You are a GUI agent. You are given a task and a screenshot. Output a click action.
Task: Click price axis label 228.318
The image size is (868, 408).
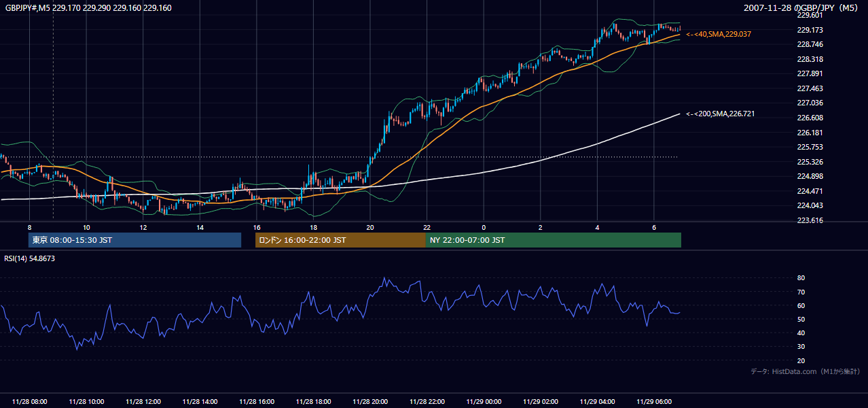[x=810, y=59]
